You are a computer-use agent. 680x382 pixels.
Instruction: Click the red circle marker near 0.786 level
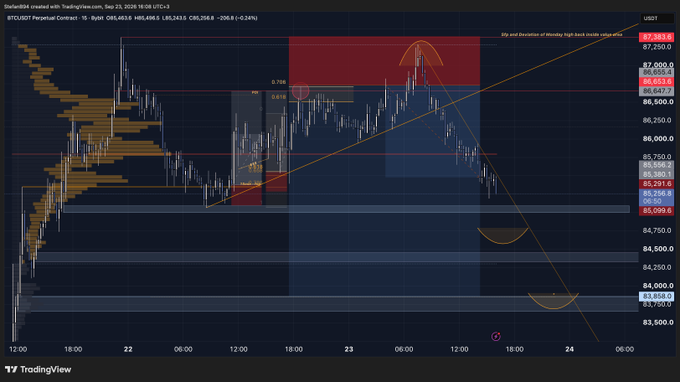tap(300, 91)
